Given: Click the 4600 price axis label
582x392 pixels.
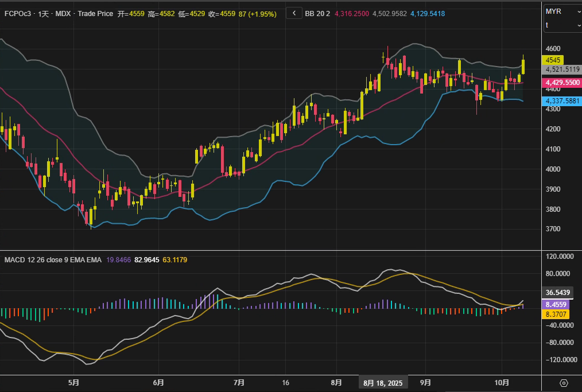Looking at the screenshot, I should click(x=553, y=49).
